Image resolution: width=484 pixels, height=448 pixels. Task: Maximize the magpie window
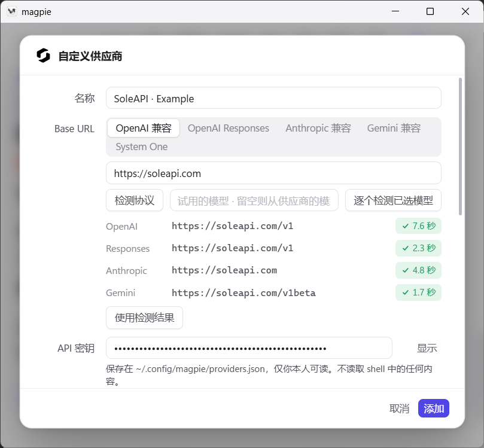click(x=430, y=11)
